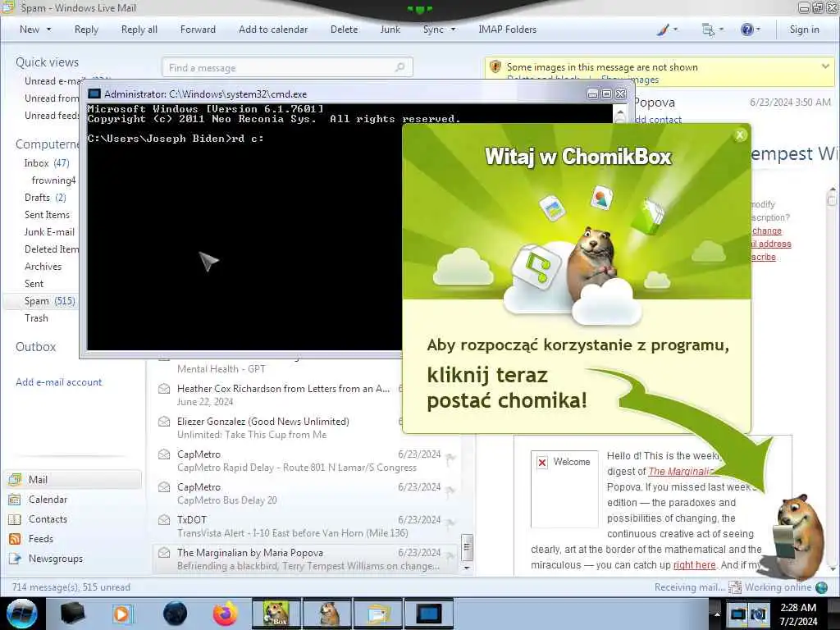Open the New message dropdown arrow
Image resolution: width=840 pixels, height=630 pixels.
(x=48, y=30)
